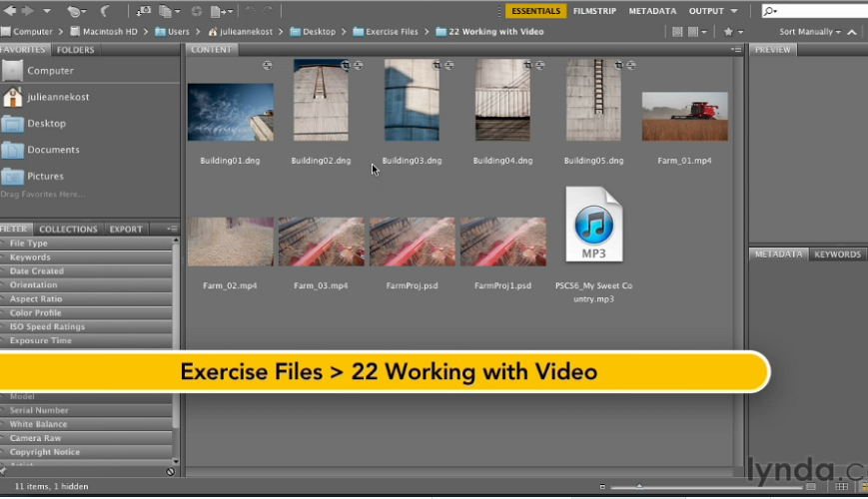Switch to the Folders tab
Screen dimensions: 868x499
tap(75, 50)
